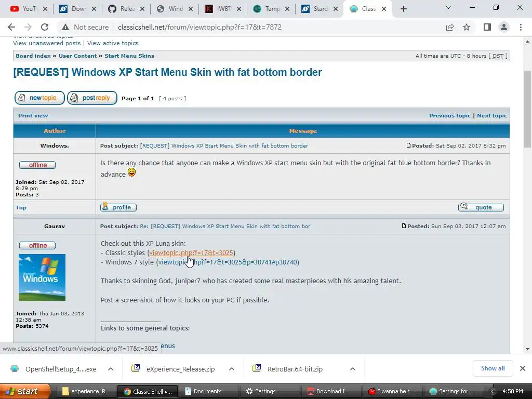
Task: Expand RetroBar.64-bit.zip download options chevron
Action: 353,369
